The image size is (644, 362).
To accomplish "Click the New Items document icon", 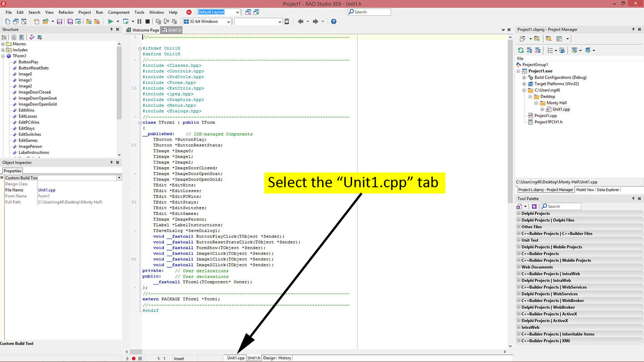I will [x=36, y=21].
